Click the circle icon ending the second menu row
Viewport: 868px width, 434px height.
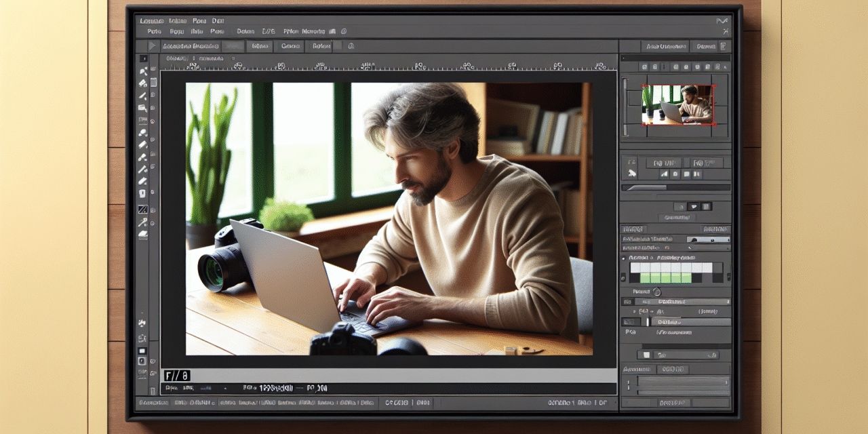[344, 31]
